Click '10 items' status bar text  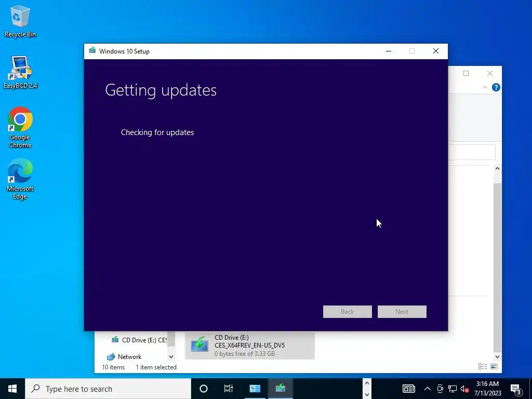click(113, 367)
